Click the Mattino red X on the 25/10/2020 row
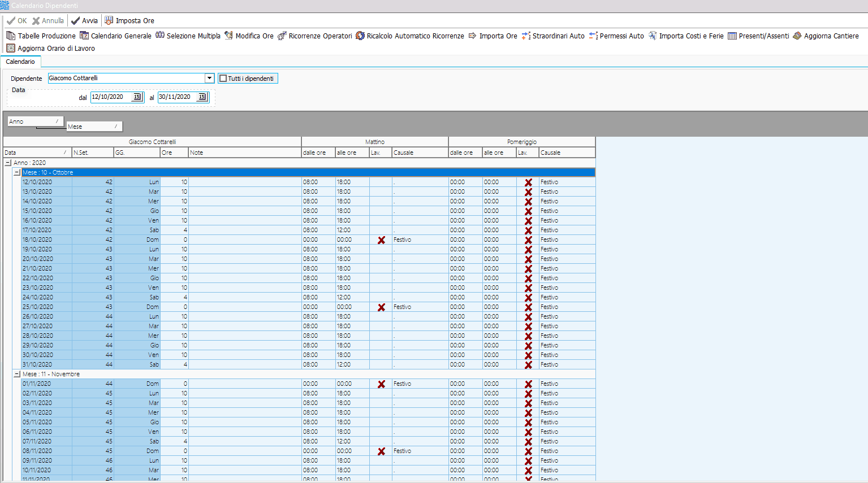The width and height of the screenshot is (868, 483). (381, 307)
